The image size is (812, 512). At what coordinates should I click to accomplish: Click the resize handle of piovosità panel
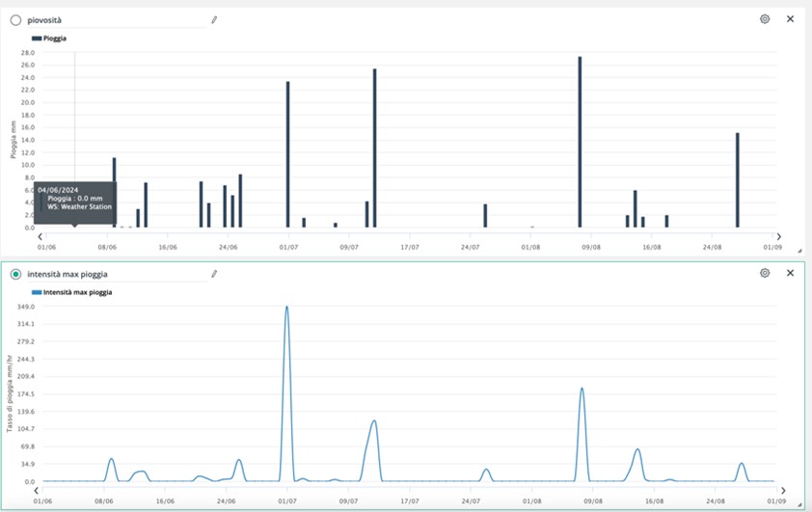799,251
